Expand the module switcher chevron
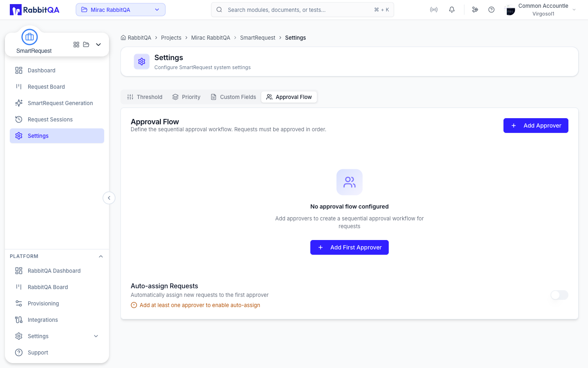Screen dimensions: 588x368 98,45
